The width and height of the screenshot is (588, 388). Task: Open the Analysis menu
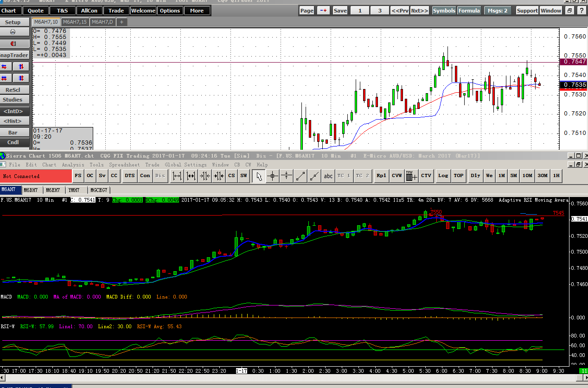pos(73,165)
